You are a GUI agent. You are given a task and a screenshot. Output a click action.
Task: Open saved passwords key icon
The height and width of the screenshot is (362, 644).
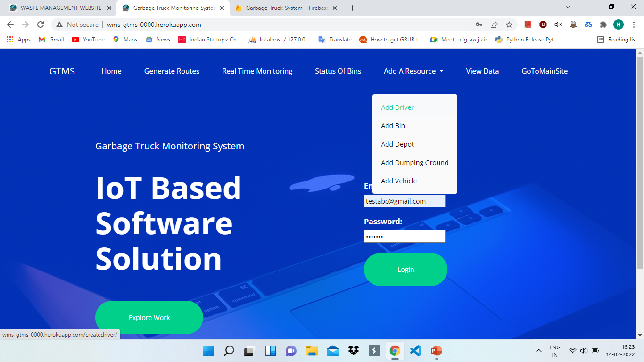tap(479, 25)
